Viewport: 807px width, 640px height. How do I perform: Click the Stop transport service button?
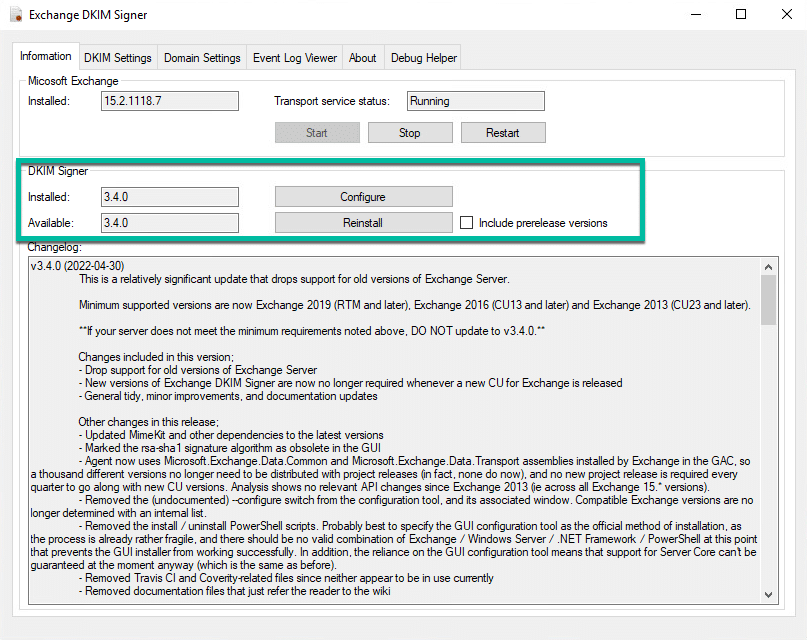(x=410, y=133)
